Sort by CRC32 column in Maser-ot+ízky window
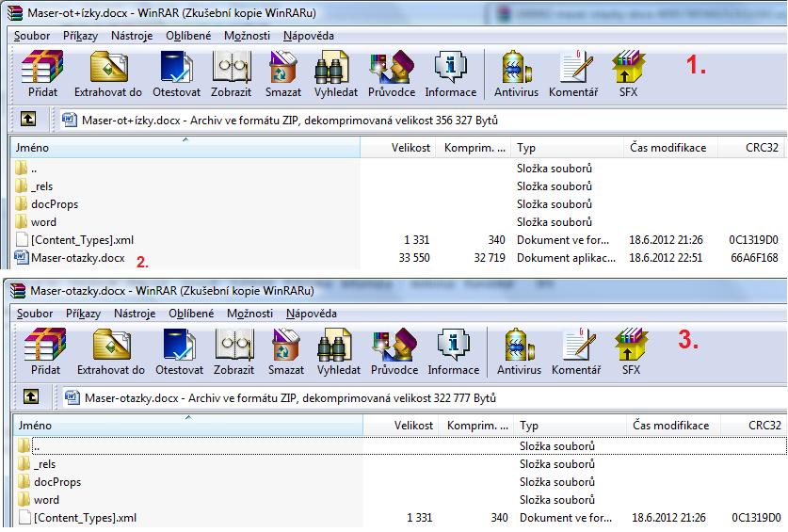This screenshot has width=788, height=532. point(750,147)
